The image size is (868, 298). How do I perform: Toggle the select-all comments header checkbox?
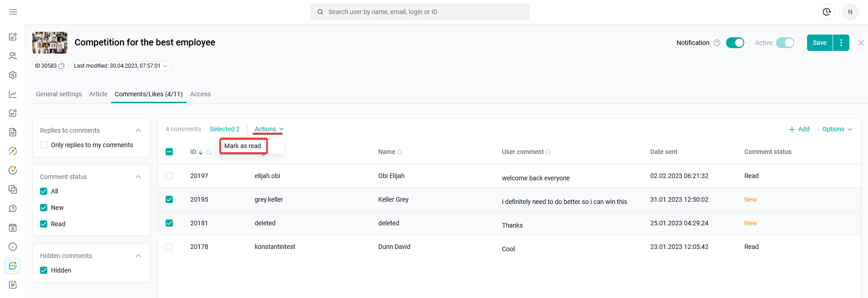[x=169, y=152]
